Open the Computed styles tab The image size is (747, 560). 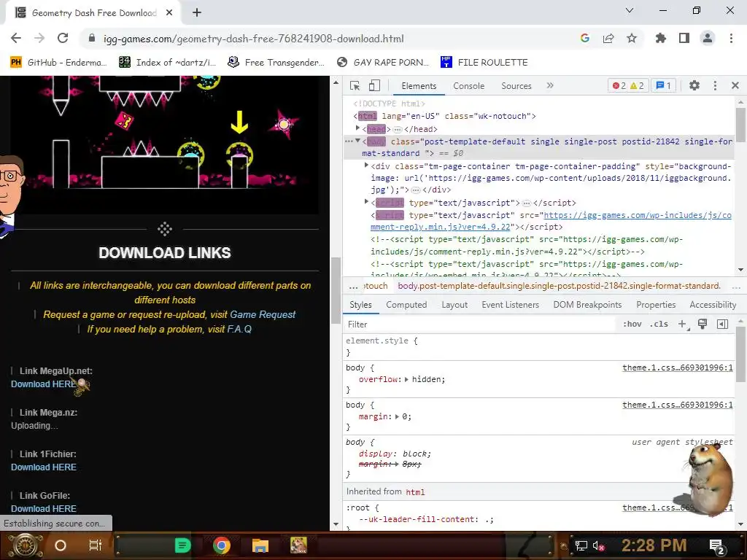tap(406, 305)
